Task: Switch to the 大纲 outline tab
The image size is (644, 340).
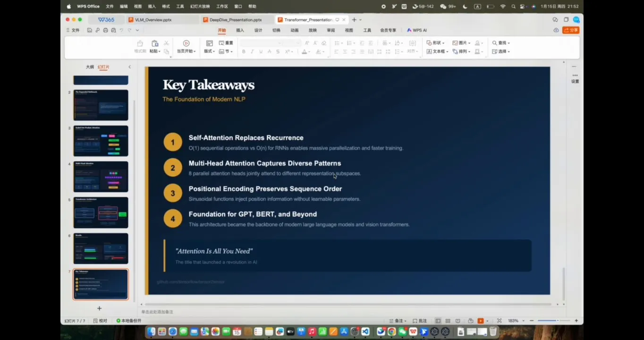Action: 90,67
